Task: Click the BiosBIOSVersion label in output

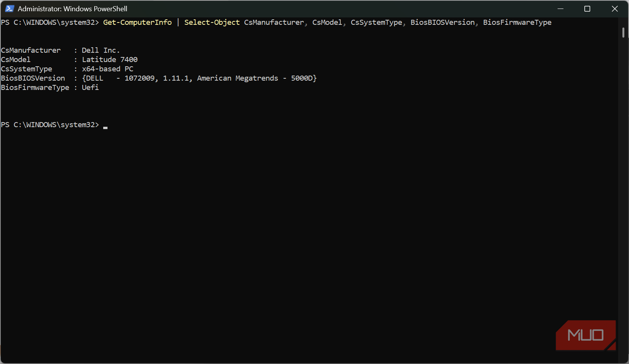Action: 33,78
